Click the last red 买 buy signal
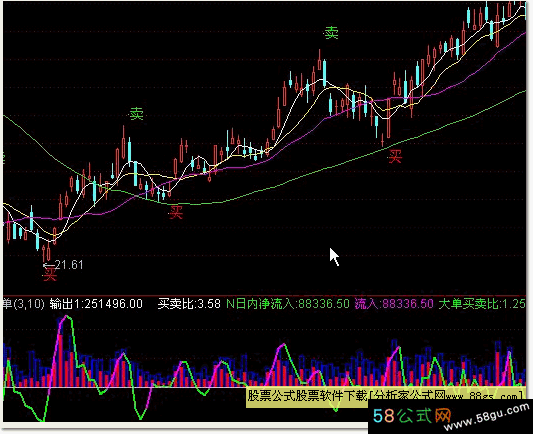533x434 pixels. [x=395, y=157]
